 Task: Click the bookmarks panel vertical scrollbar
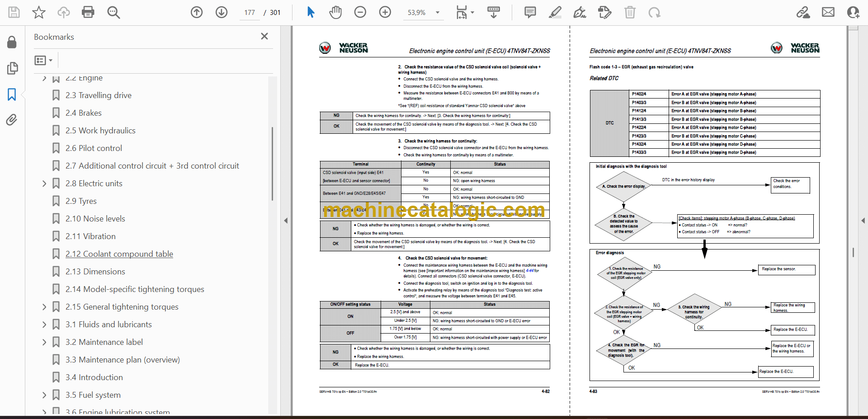(272, 164)
